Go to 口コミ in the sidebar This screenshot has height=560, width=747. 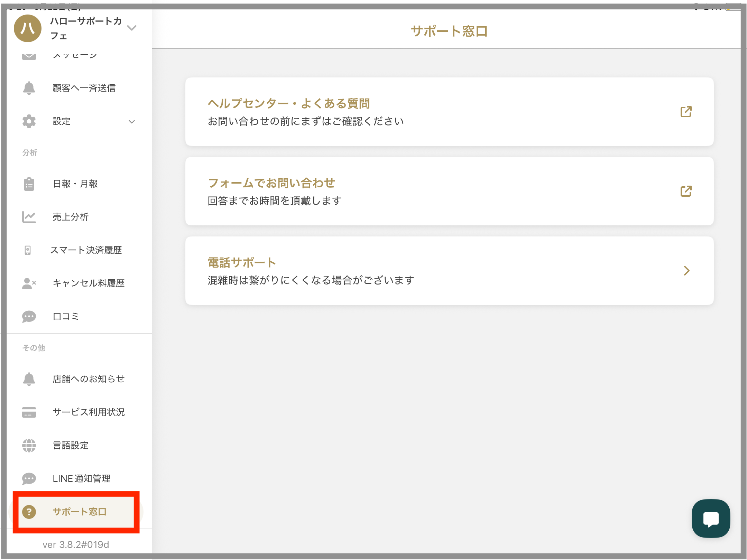[66, 317]
